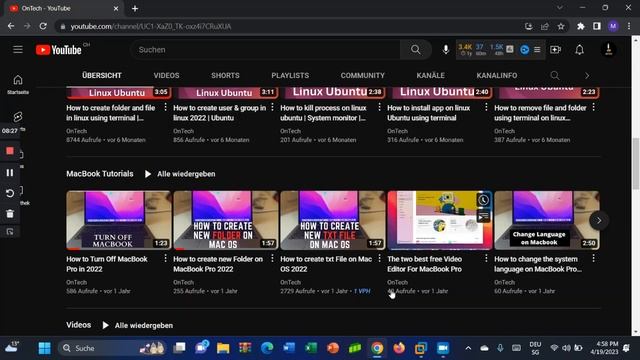This screenshot has width=640, height=360.
Task: Open the notifications bell
Action: click(580, 50)
